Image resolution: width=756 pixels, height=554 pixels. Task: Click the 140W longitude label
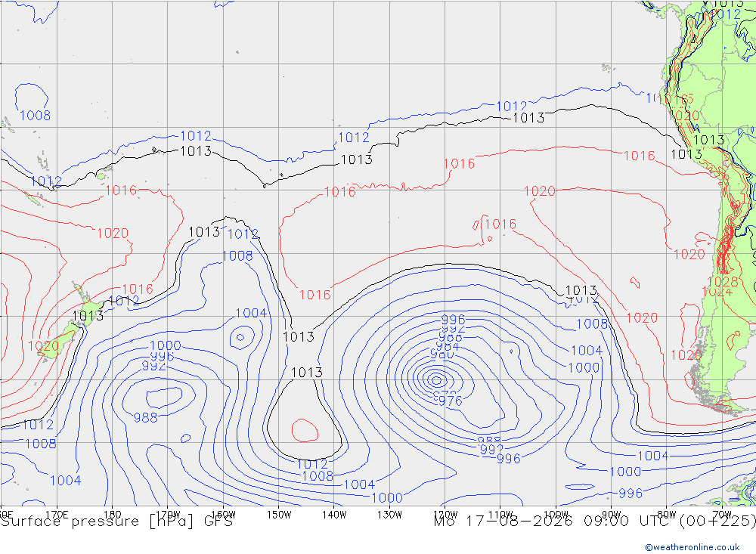[x=334, y=515]
